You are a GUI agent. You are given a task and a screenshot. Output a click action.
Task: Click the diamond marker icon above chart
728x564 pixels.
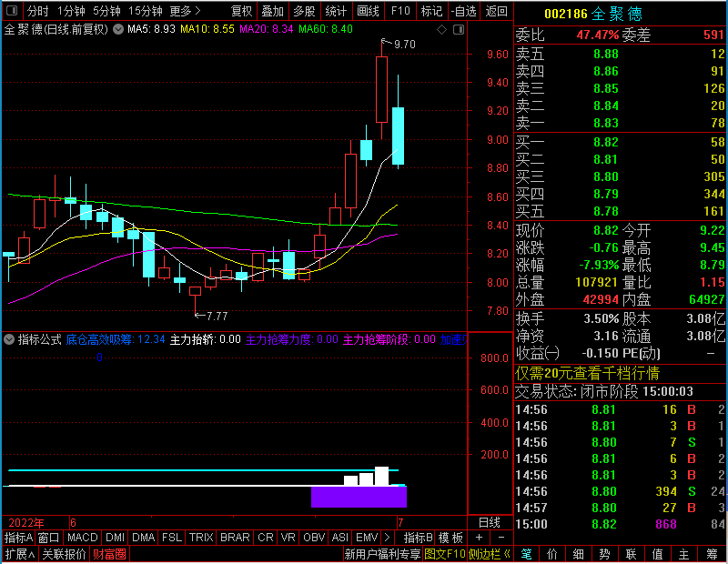pyautogui.click(x=442, y=30)
